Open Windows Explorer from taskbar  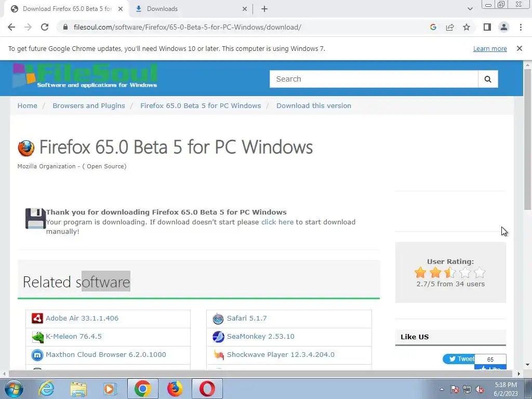(x=78, y=389)
